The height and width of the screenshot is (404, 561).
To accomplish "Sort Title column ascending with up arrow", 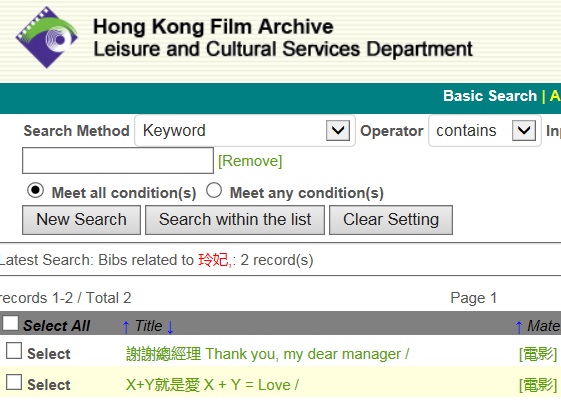I will [126, 327].
